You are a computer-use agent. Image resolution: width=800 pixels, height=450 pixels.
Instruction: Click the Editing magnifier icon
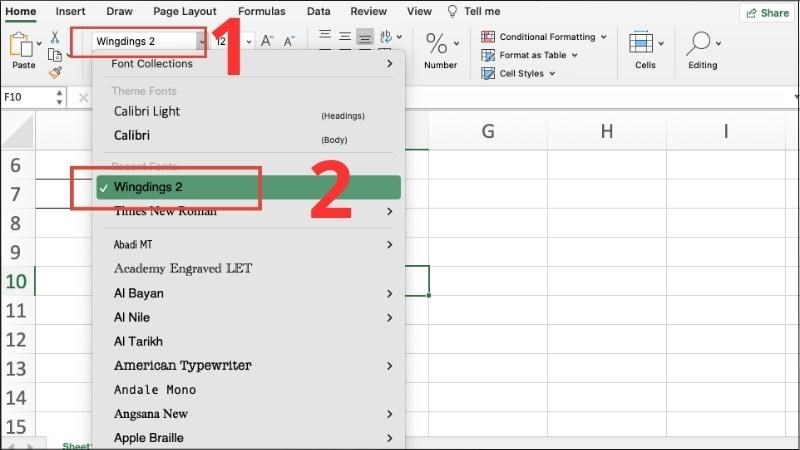point(698,43)
